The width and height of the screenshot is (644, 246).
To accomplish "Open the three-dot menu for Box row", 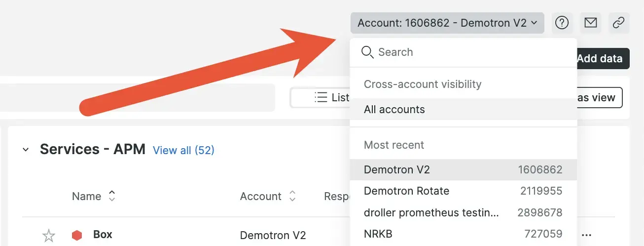I will pyautogui.click(x=586, y=235).
